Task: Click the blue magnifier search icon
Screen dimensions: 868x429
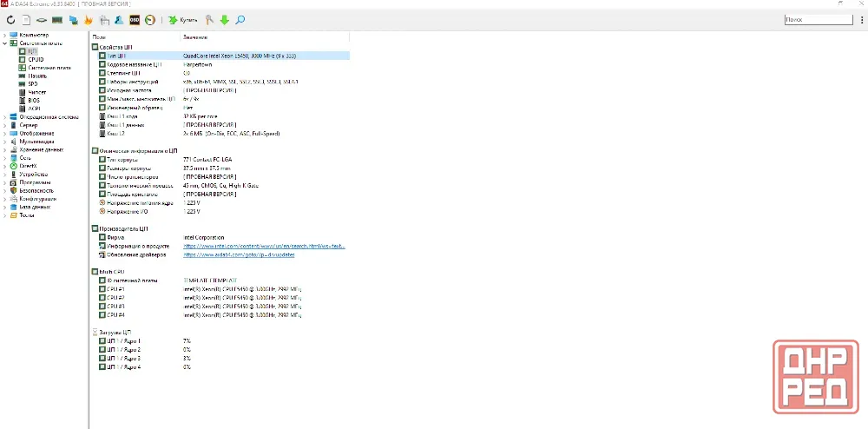Action: tap(240, 20)
